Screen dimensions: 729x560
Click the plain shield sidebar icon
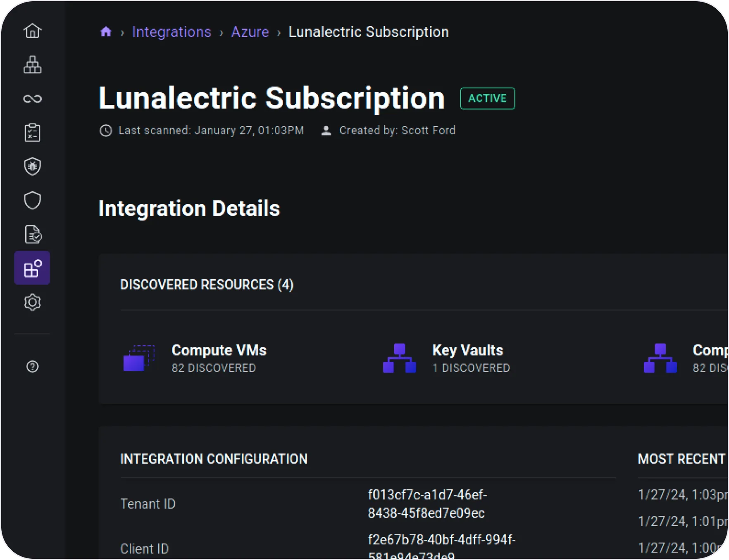(x=32, y=200)
